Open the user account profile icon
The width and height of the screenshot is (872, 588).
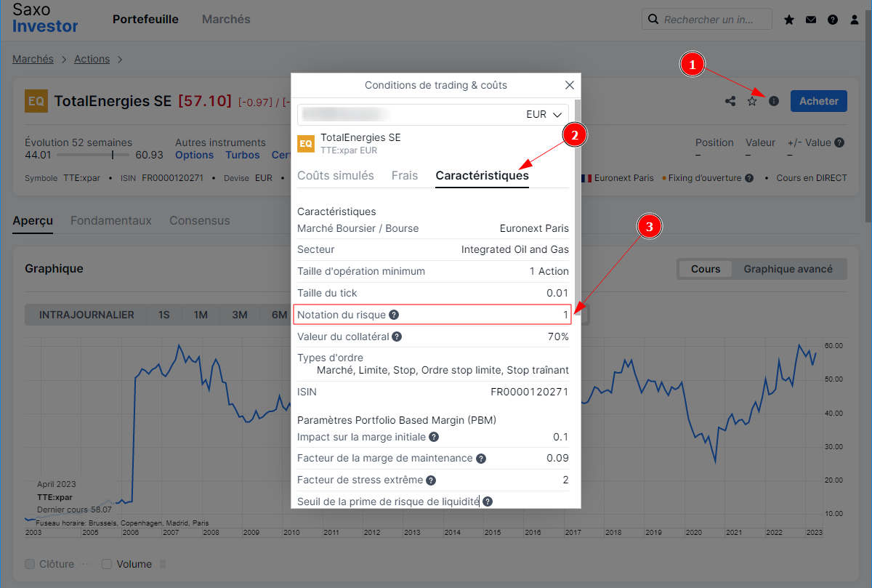click(x=855, y=20)
